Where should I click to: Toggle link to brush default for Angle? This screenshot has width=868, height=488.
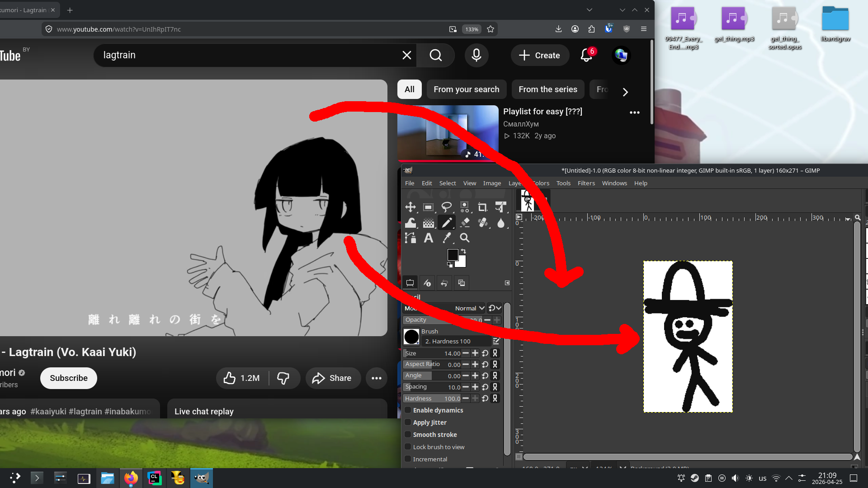click(x=495, y=376)
